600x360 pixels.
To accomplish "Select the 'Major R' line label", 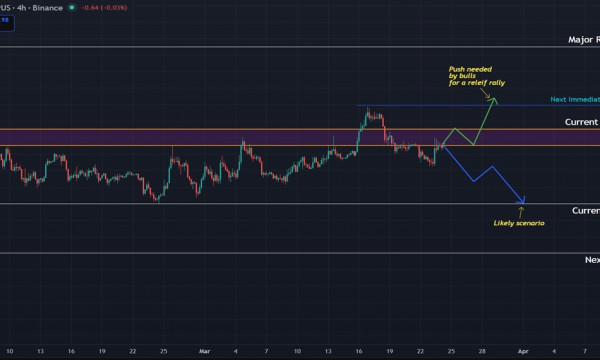I will (x=584, y=39).
